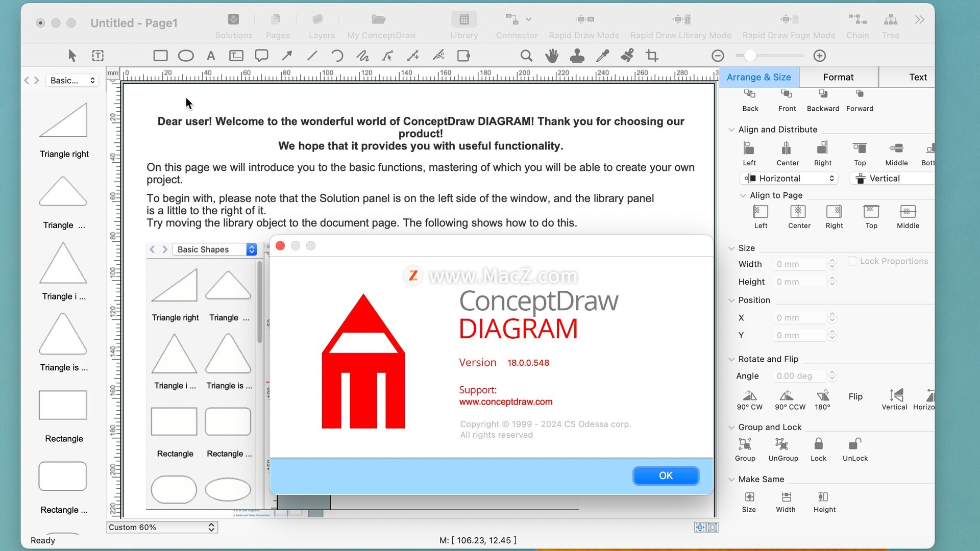The width and height of the screenshot is (980, 551).
Task: Collapse the Size section
Action: [731, 248]
